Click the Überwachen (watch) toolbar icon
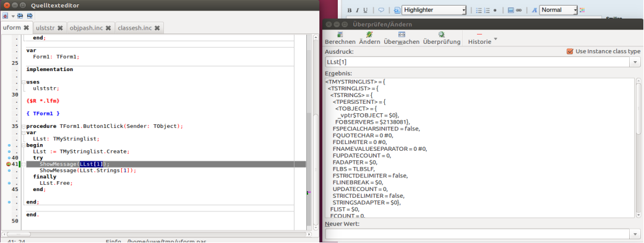 click(x=401, y=35)
